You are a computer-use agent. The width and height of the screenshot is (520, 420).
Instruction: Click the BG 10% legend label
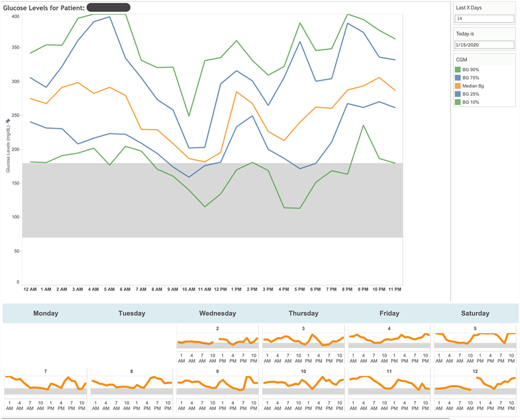tap(471, 102)
